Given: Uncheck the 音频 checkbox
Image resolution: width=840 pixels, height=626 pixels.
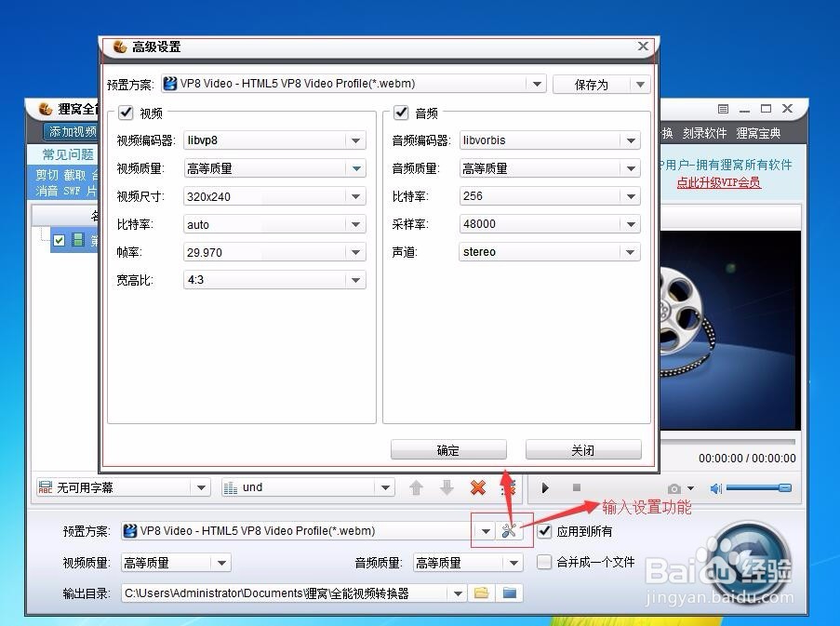Looking at the screenshot, I should [x=401, y=112].
